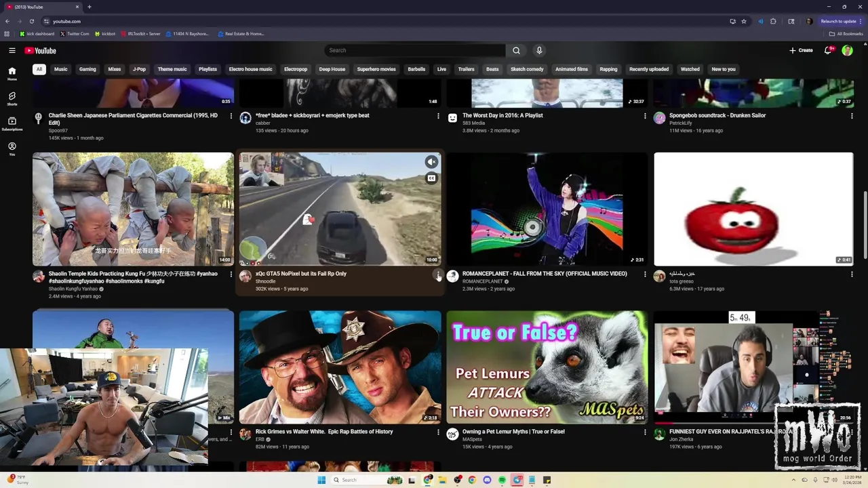
Task: Open ERB channel avatar icon
Action: click(245, 434)
